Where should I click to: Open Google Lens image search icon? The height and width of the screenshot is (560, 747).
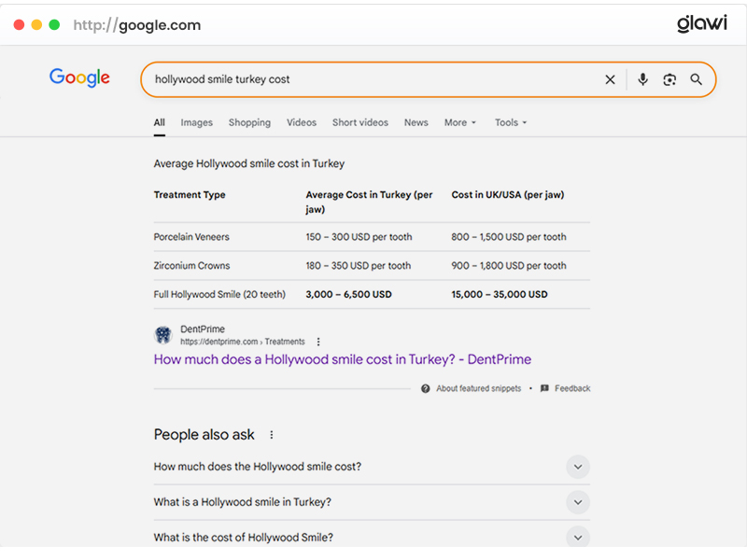[669, 80]
